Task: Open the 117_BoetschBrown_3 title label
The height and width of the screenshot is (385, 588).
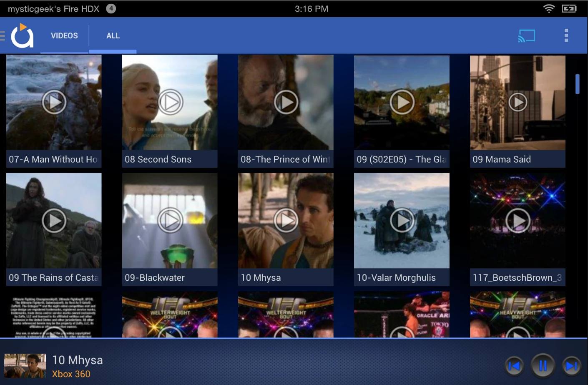Action: tap(517, 278)
